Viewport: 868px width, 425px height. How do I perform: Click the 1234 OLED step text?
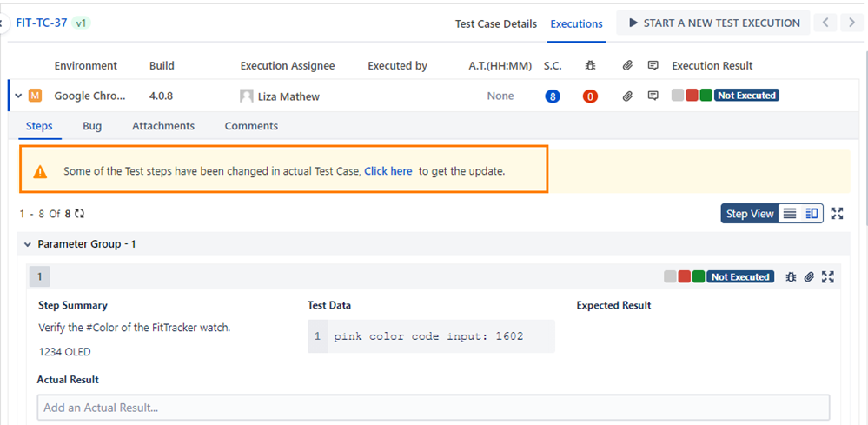click(65, 352)
